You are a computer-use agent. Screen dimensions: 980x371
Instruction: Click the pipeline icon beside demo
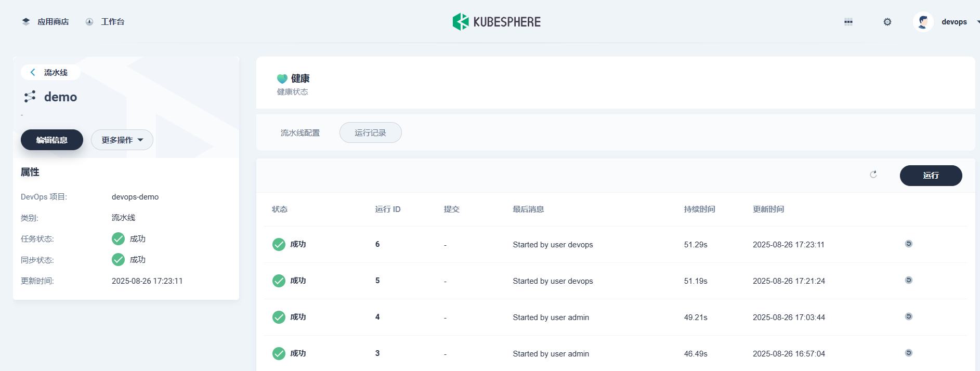pyautogui.click(x=30, y=97)
